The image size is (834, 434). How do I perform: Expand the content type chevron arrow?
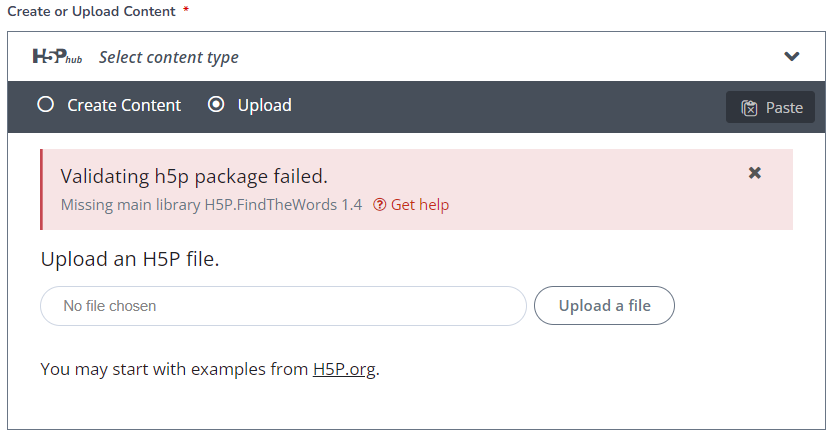[x=791, y=56]
